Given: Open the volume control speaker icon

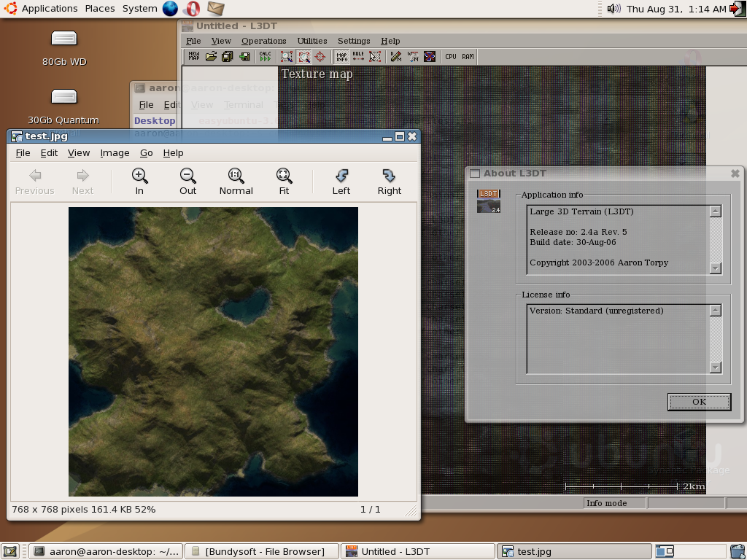Looking at the screenshot, I should click(x=614, y=9).
